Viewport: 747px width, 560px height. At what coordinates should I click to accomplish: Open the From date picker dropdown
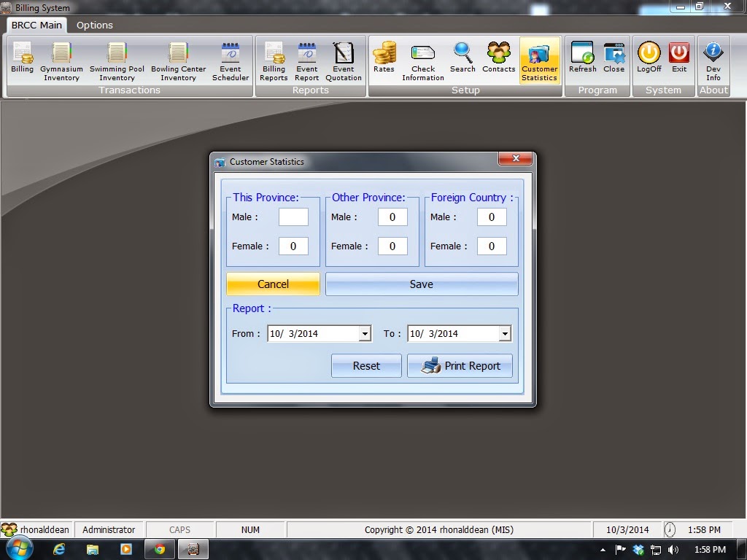365,333
